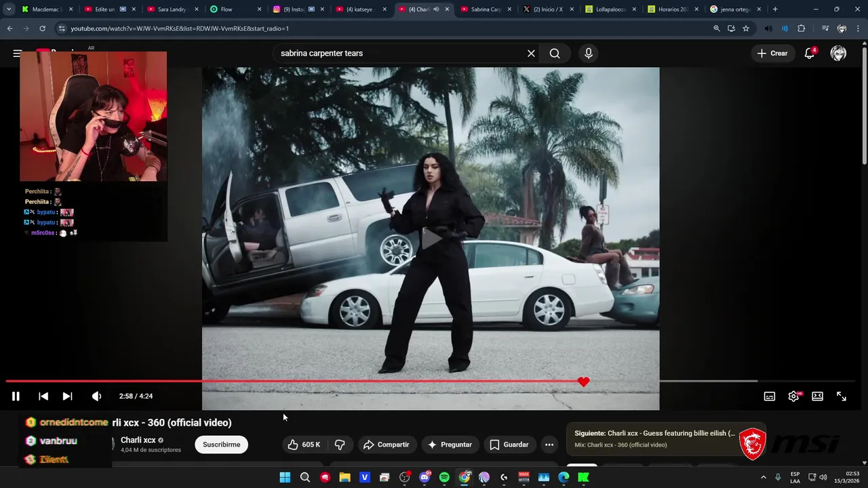Open the Crear create menu
The image size is (868, 488).
coord(772,54)
